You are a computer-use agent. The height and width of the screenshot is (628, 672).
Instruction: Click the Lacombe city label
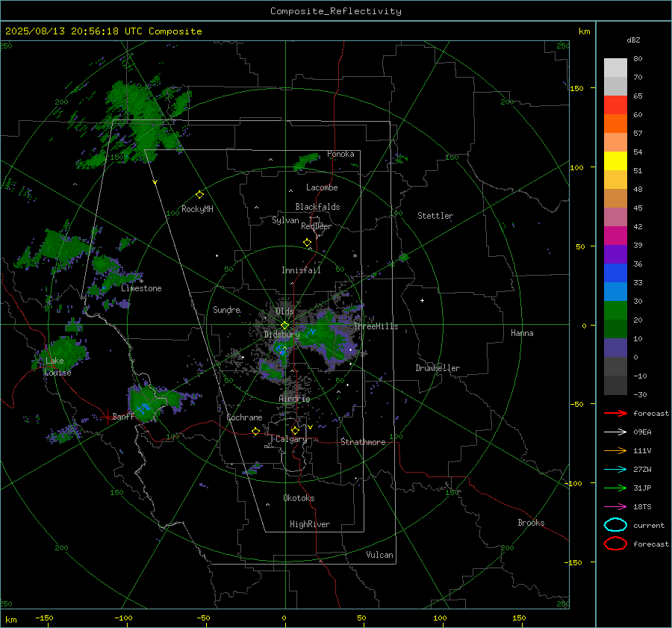[x=322, y=187]
